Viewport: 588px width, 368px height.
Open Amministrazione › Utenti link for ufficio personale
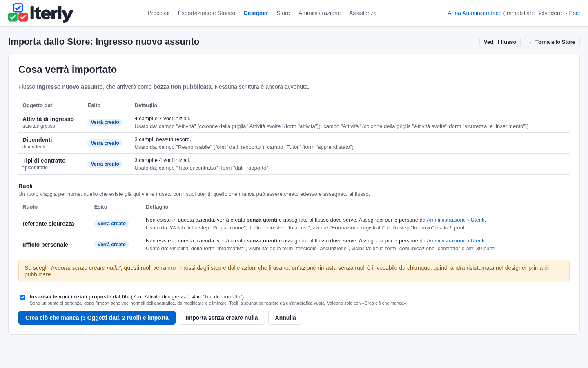coord(456,241)
